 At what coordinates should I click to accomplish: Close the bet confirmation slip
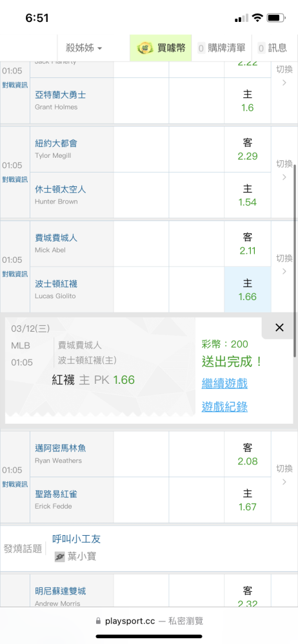[279, 327]
